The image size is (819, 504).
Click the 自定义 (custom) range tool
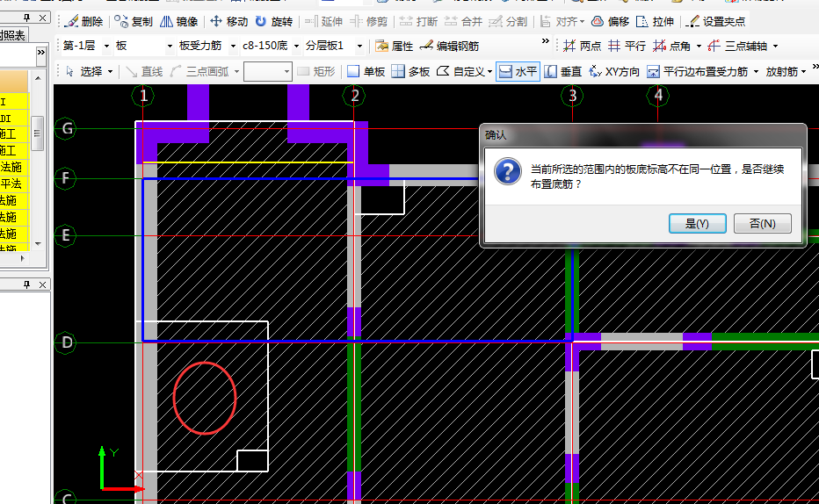point(460,71)
